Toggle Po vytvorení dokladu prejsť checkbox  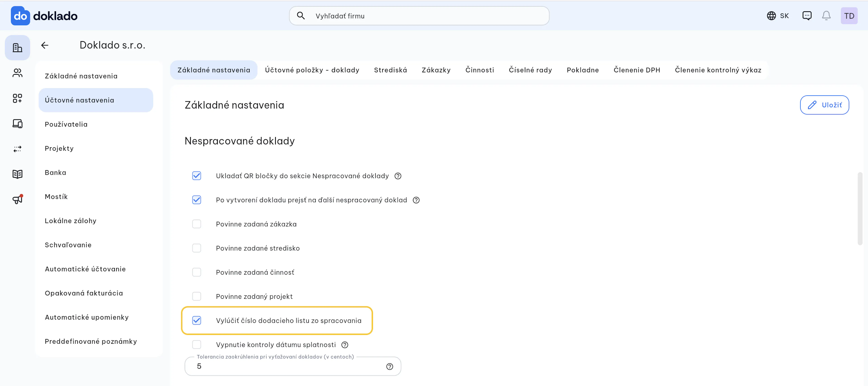point(196,200)
